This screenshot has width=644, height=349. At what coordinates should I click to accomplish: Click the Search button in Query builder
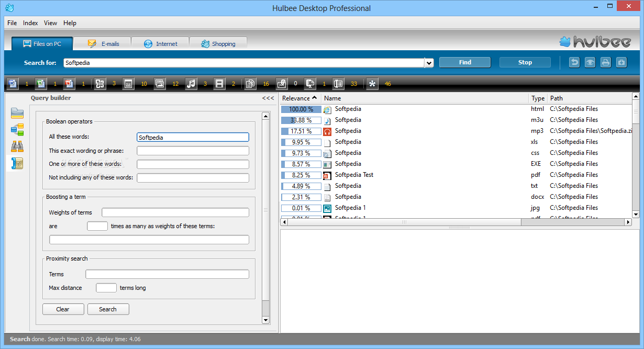108,309
